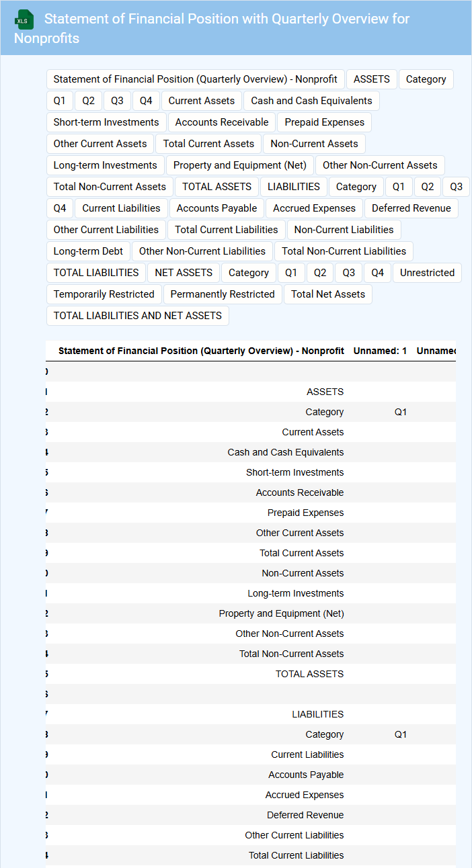The image size is (472, 868).
Task: Click the green XLS file icon
Action: click(x=24, y=19)
